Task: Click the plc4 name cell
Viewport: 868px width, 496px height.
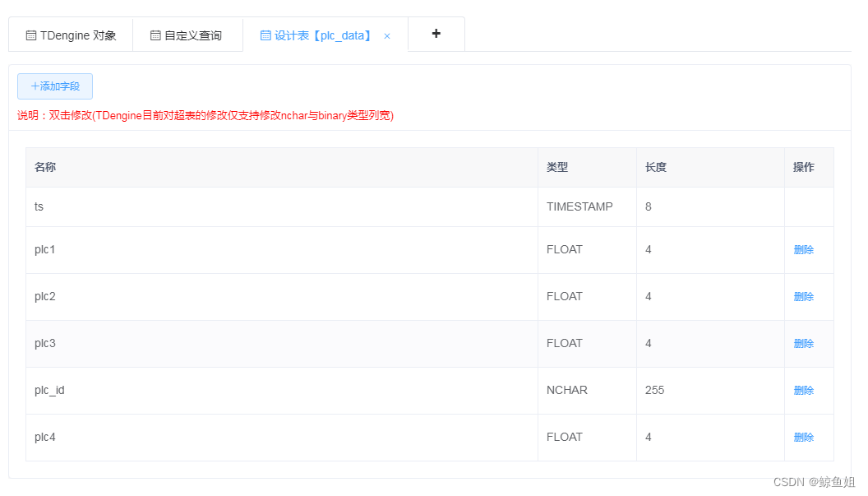Action: coord(45,437)
